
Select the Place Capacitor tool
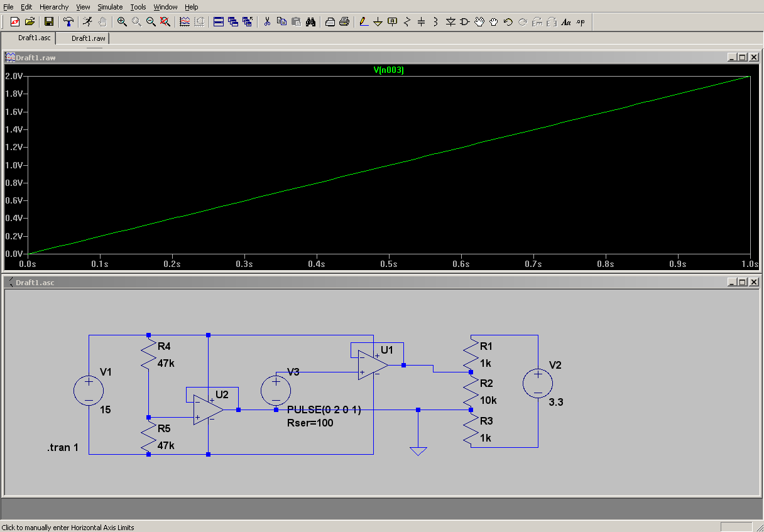pyautogui.click(x=422, y=22)
